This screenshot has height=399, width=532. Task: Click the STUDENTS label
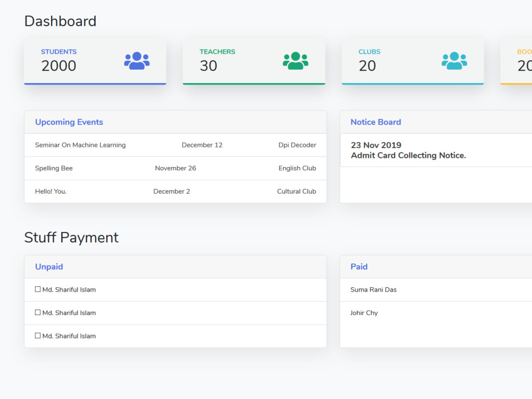coord(59,52)
